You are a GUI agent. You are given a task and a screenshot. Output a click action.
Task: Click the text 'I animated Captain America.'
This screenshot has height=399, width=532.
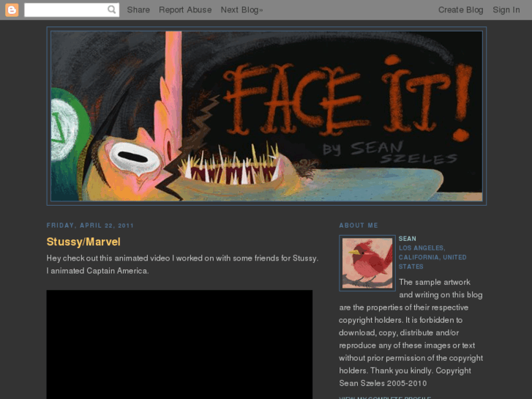[98, 271]
